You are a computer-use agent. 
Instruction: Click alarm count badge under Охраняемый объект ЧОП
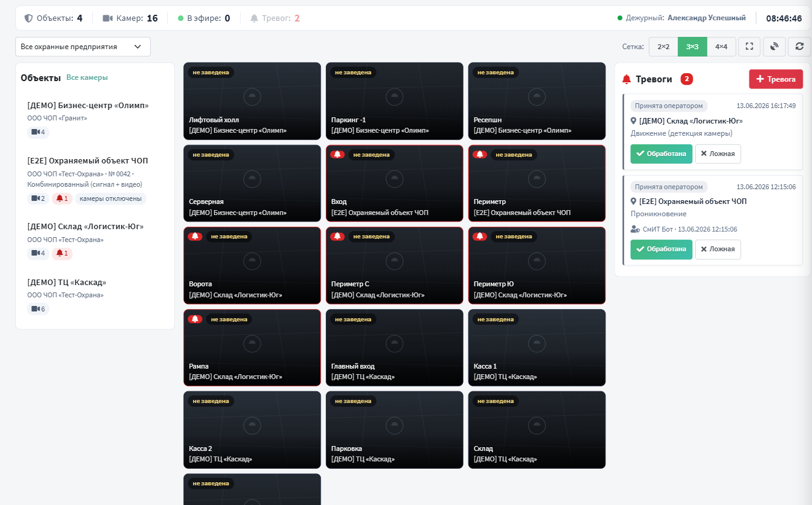point(62,198)
